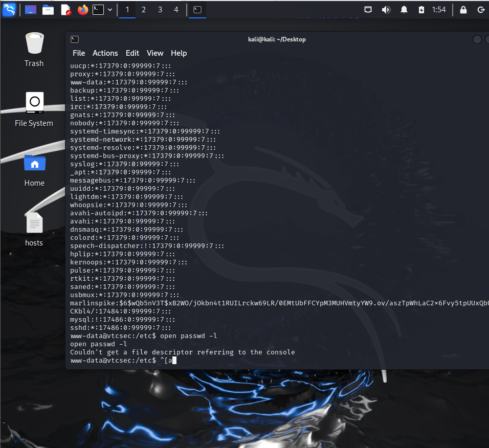Select the hosts file desktop icon
Image resolution: width=489 pixels, height=448 pixels.
click(34, 230)
